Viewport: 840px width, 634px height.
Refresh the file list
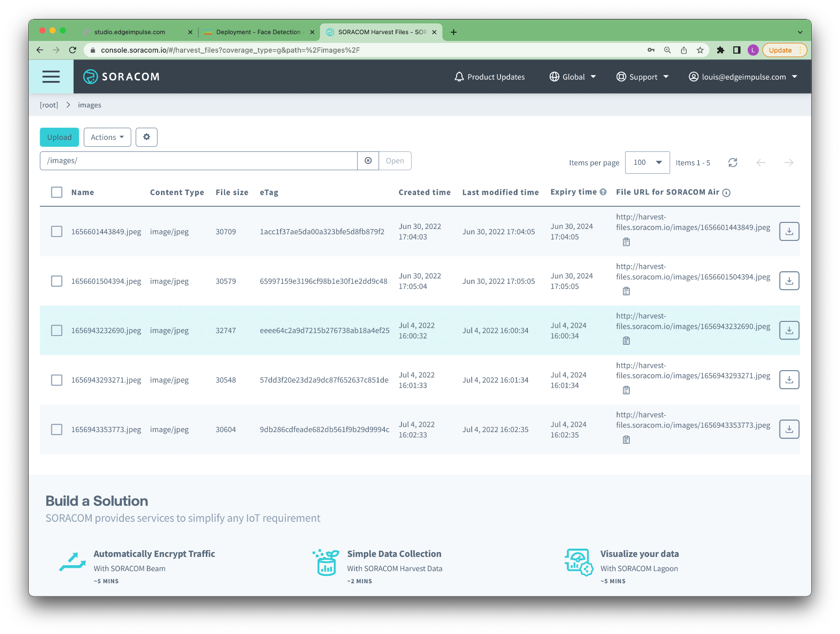click(x=733, y=162)
